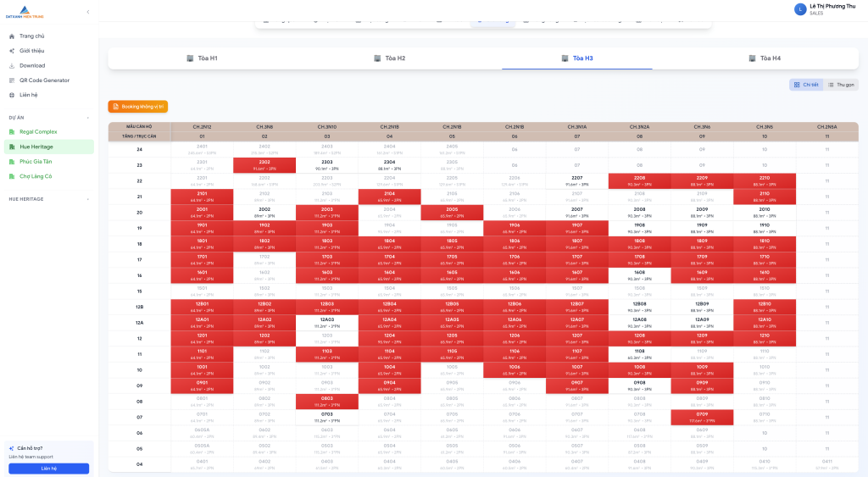The width and height of the screenshot is (868, 477).
Task: Open the Tòa H4 tab
Action: tap(764, 58)
